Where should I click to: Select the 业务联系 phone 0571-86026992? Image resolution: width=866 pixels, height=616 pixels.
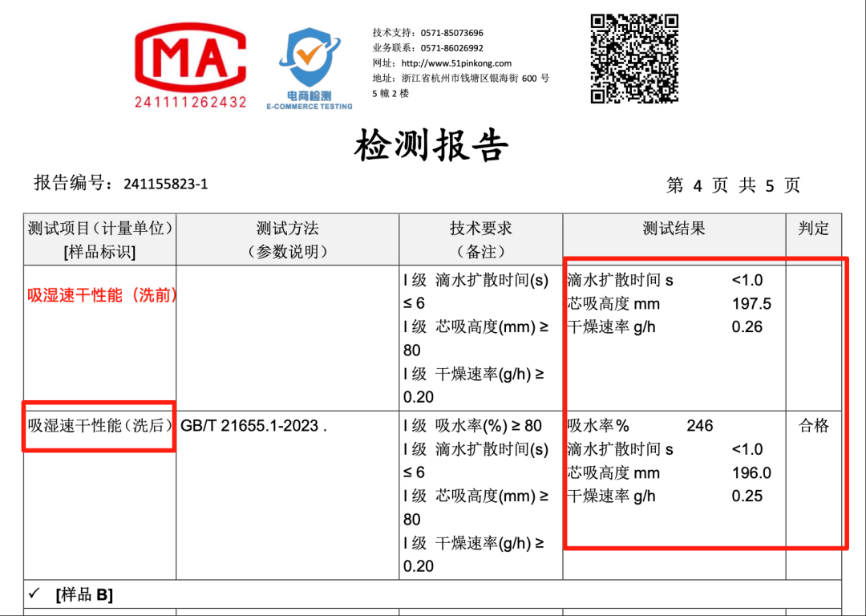pyautogui.click(x=451, y=48)
